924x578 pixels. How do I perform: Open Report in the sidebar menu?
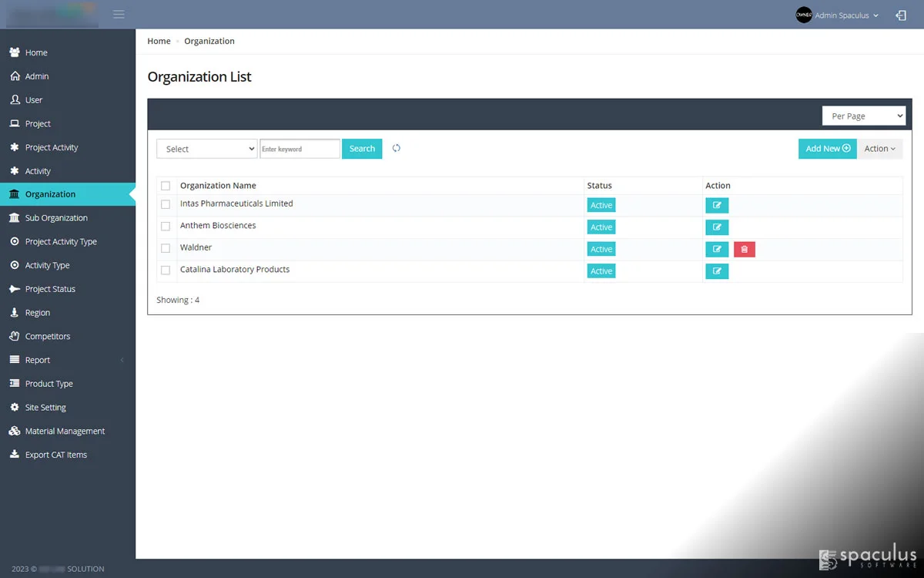coord(38,360)
